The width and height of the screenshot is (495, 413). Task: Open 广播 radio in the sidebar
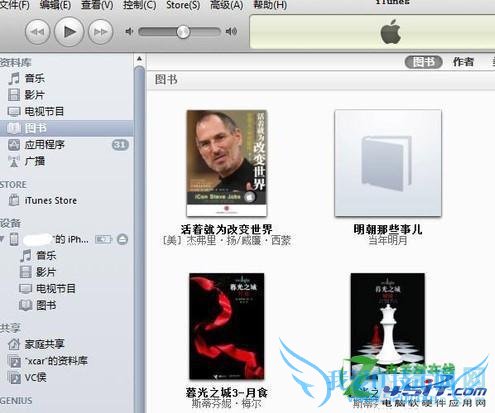pyautogui.click(x=67, y=161)
